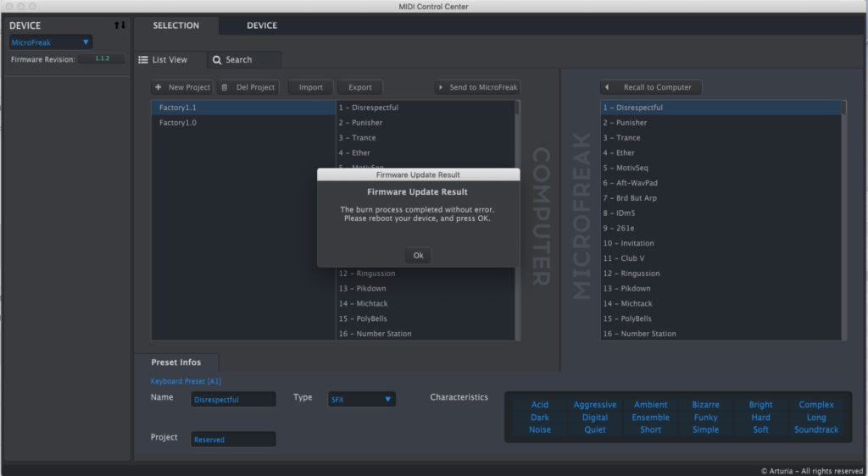Select '5 - MotivSeq' in MicroFreak list

pos(721,168)
